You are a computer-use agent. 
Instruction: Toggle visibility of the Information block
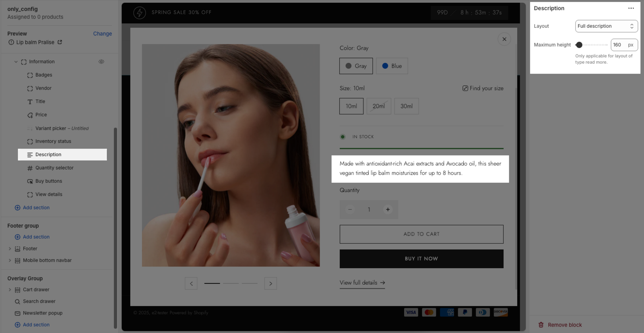pyautogui.click(x=101, y=62)
